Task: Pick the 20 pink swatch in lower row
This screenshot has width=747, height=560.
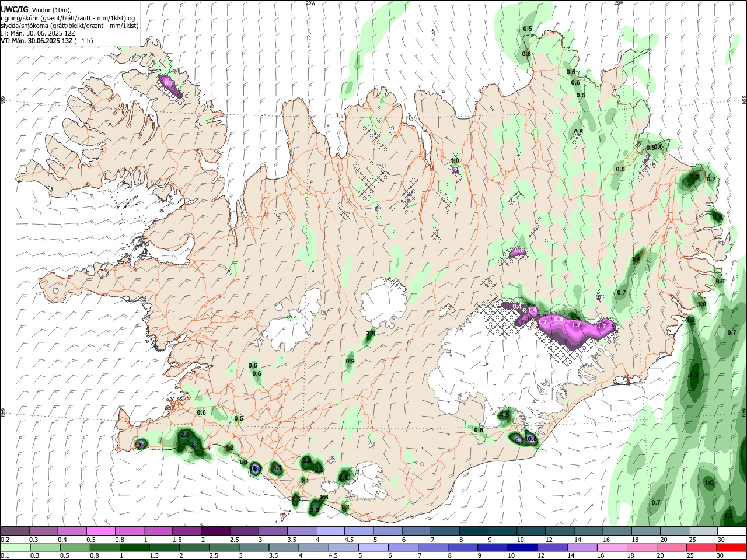Action: pos(672,547)
